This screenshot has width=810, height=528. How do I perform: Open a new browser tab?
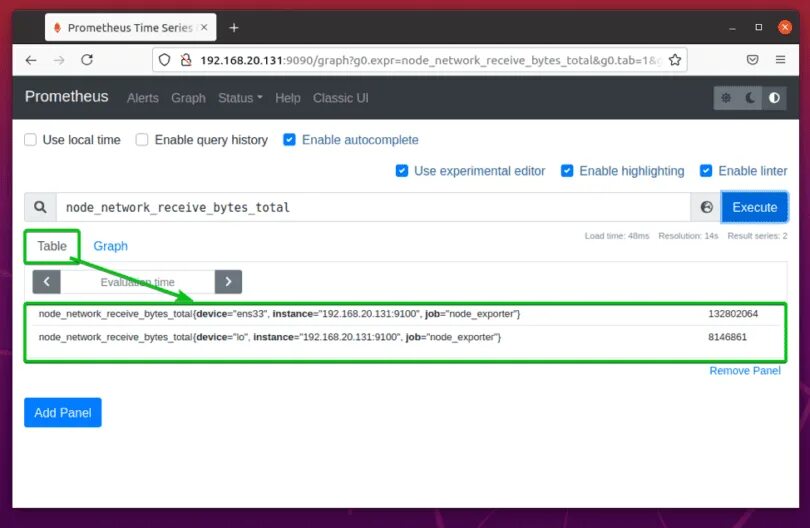pyautogui.click(x=233, y=27)
